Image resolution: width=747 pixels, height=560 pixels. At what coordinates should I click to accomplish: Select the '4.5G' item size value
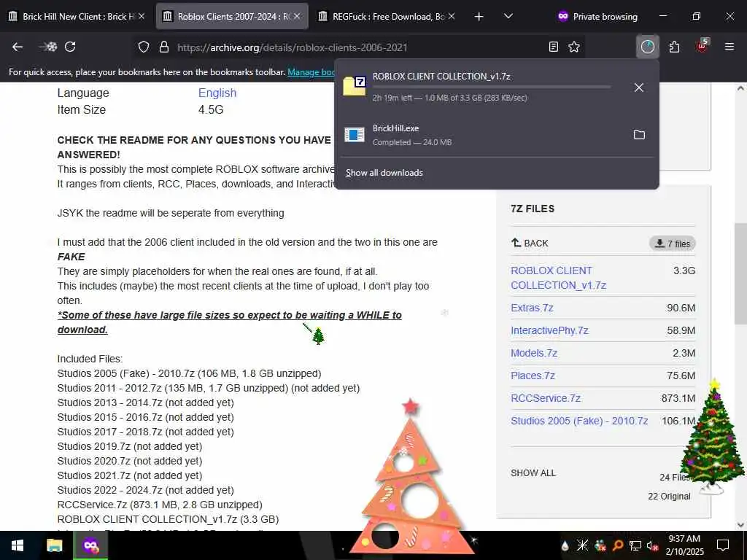coord(211,109)
